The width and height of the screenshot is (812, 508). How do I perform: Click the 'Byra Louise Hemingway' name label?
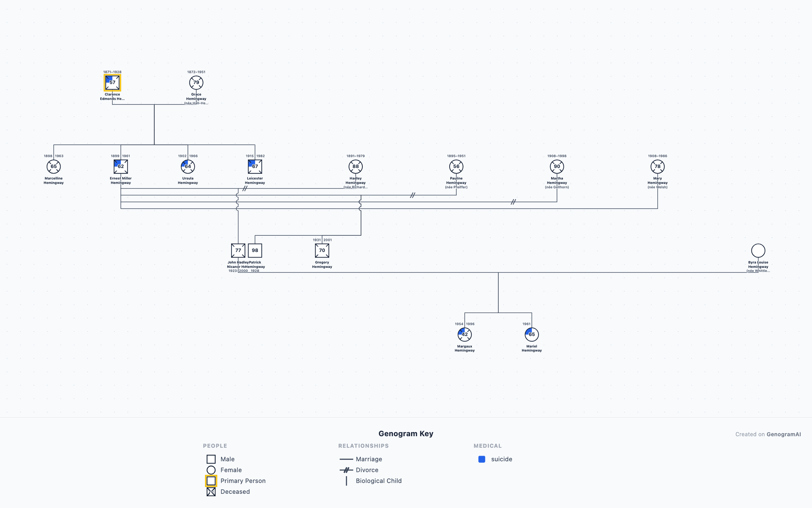758,264
